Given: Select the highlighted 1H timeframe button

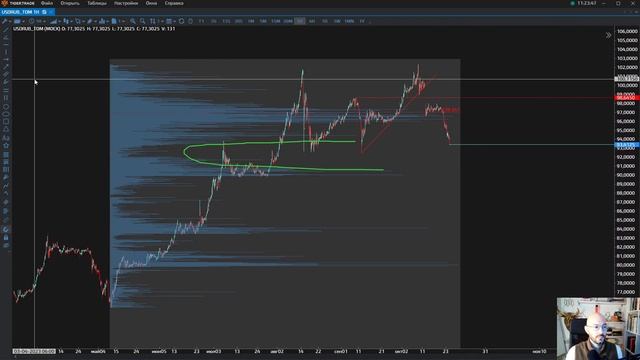Looking at the screenshot, I should (x=300, y=21).
